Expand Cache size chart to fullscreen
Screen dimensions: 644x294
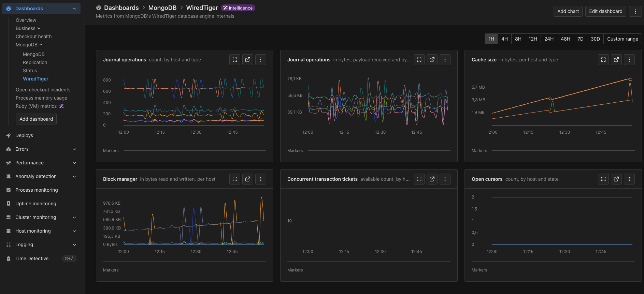[x=603, y=60]
